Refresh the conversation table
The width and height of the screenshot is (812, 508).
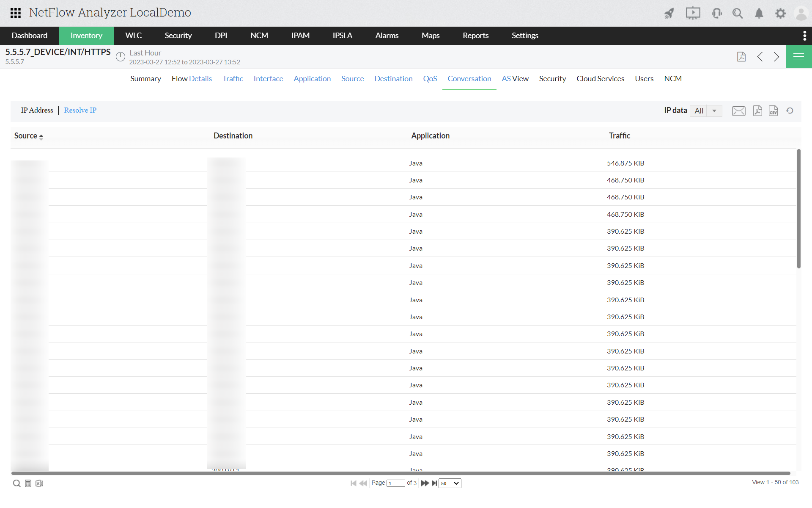pos(790,111)
